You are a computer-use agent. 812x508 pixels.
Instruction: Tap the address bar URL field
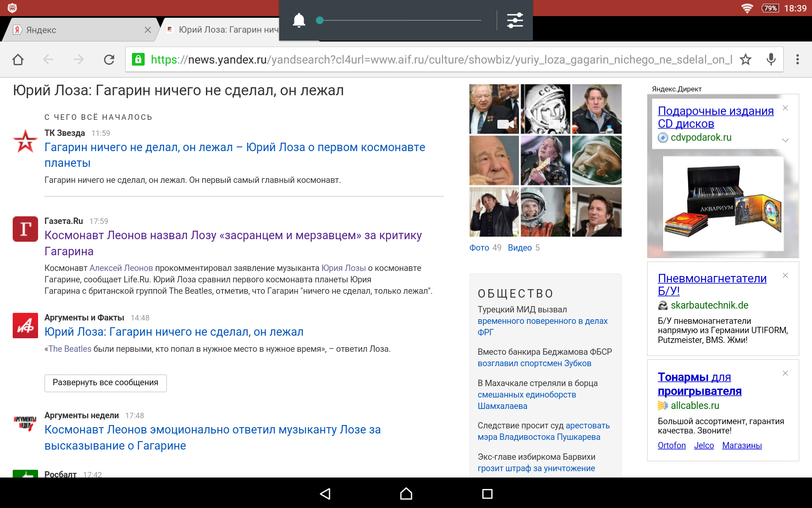tap(440, 60)
